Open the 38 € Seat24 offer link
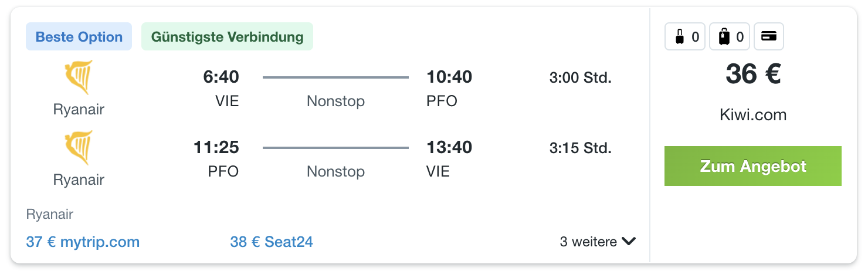The width and height of the screenshot is (868, 271). pos(272,242)
